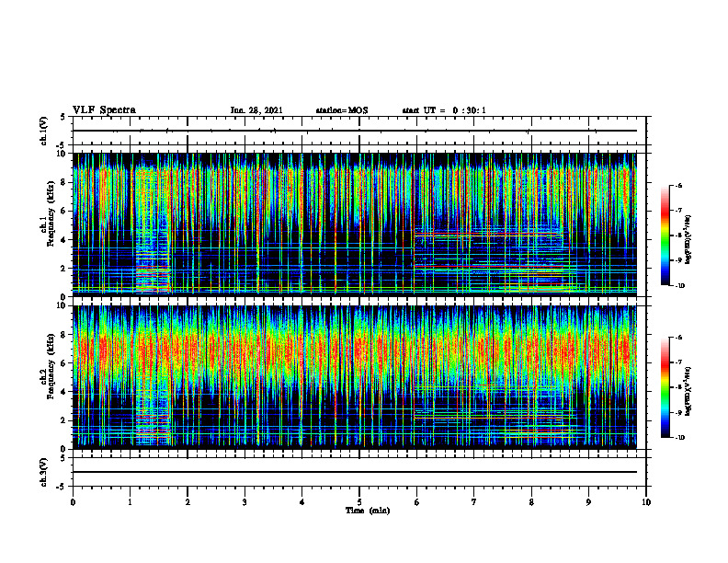
Task: Click the ch.3(V) axis '-5' tick label
Action: [x=62, y=487]
